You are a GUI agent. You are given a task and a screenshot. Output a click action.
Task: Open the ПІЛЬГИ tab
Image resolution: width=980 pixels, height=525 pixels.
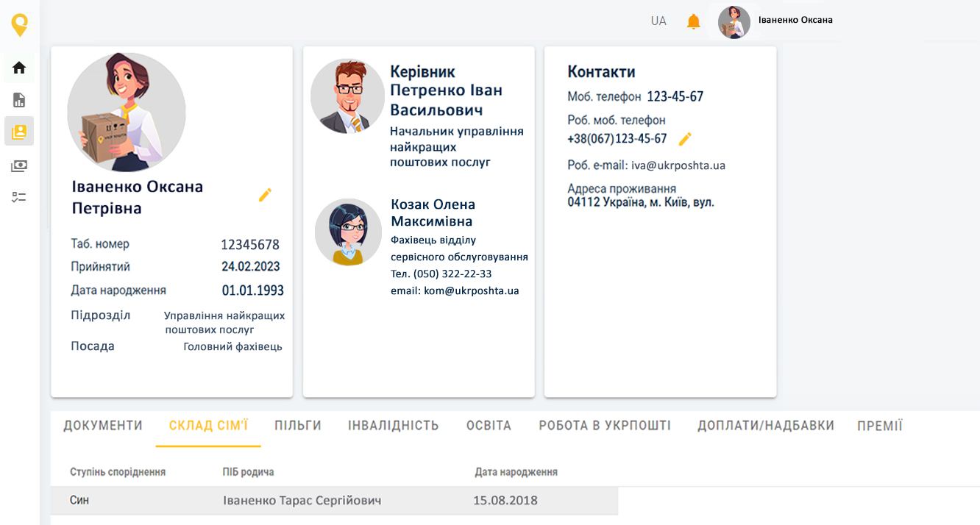298,426
